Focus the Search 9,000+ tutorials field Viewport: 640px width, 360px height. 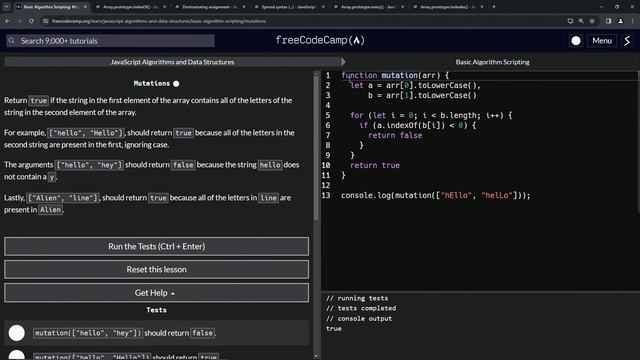coord(110,41)
